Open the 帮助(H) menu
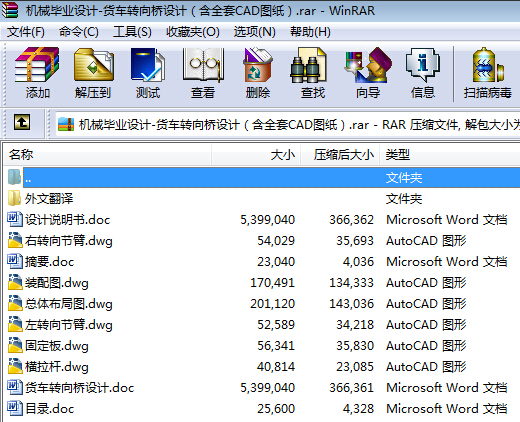 coord(310,32)
